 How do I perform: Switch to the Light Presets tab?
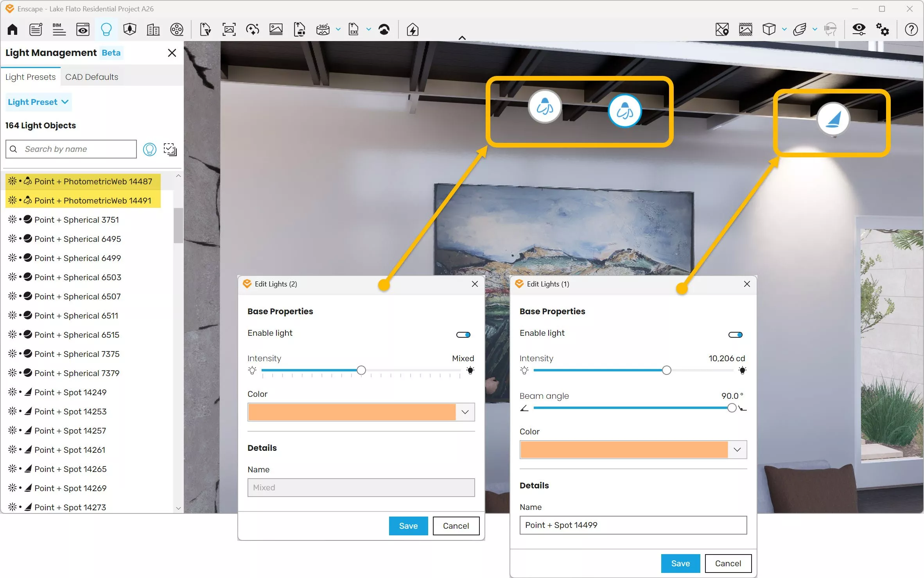(31, 77)
